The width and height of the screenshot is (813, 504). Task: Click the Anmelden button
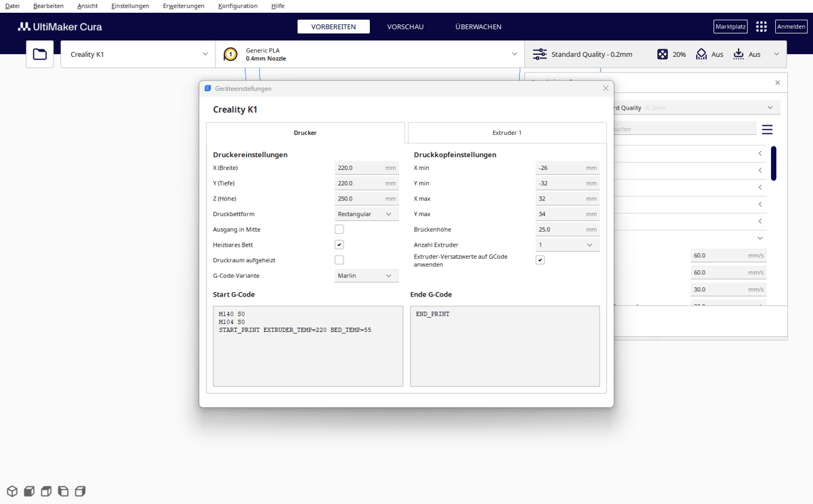point(791,26)
